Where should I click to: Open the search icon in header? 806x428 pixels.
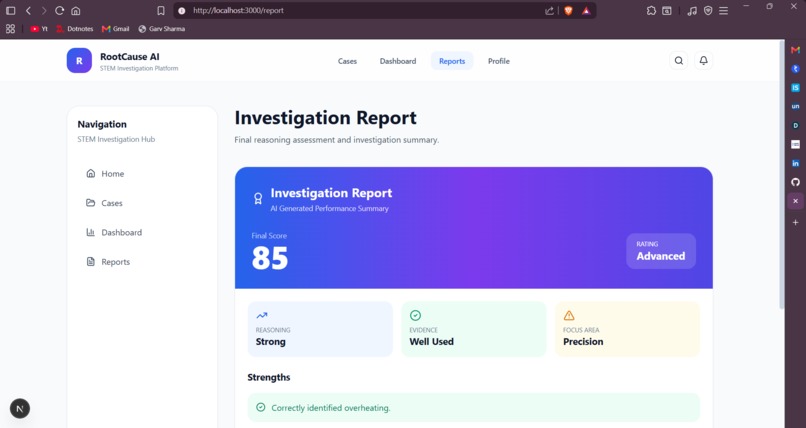point(679,61)
